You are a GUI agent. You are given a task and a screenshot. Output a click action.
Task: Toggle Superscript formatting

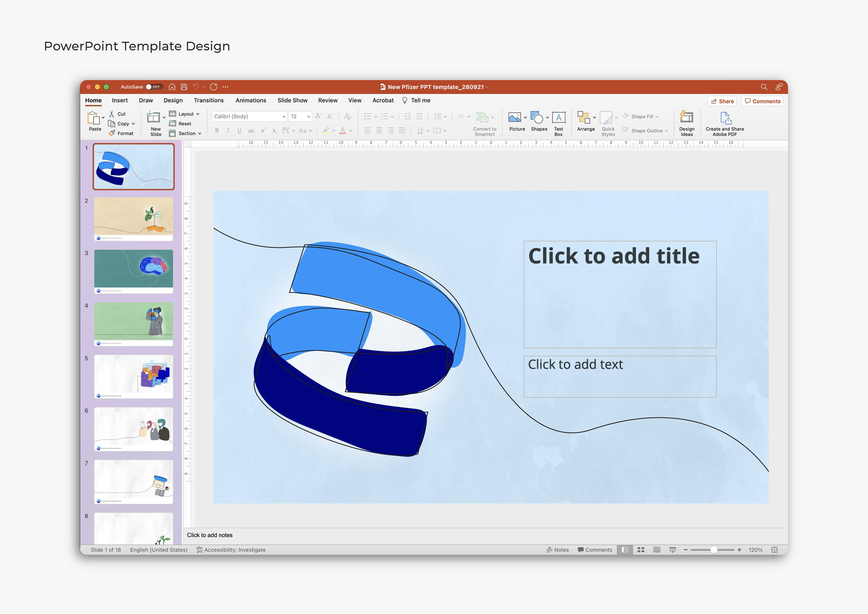click(263, 130)
